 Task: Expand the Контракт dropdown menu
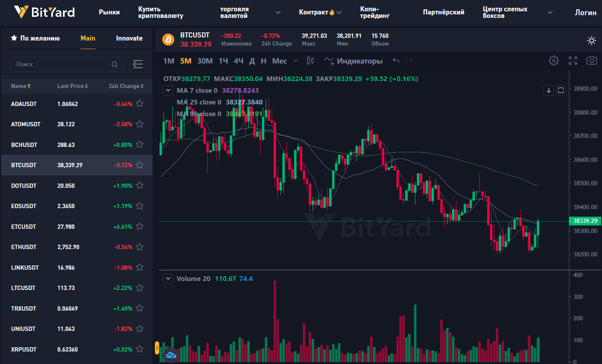(339, 12)
